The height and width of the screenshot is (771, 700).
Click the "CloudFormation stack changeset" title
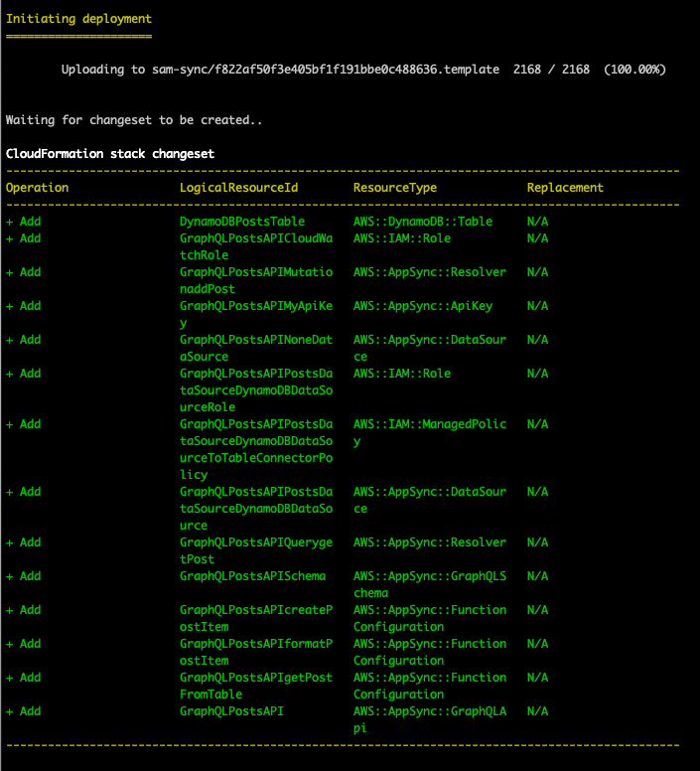tap(110, 154)
